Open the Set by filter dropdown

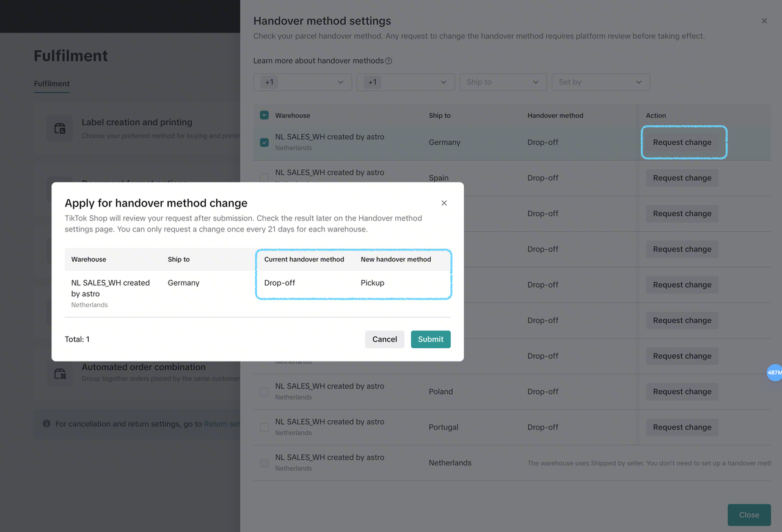tap(601, 82)
